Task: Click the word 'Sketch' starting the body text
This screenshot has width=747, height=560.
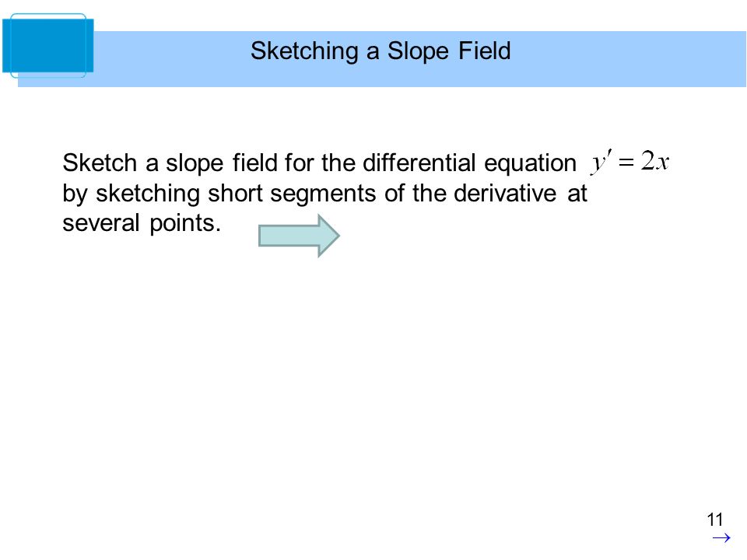Action: 100,163
